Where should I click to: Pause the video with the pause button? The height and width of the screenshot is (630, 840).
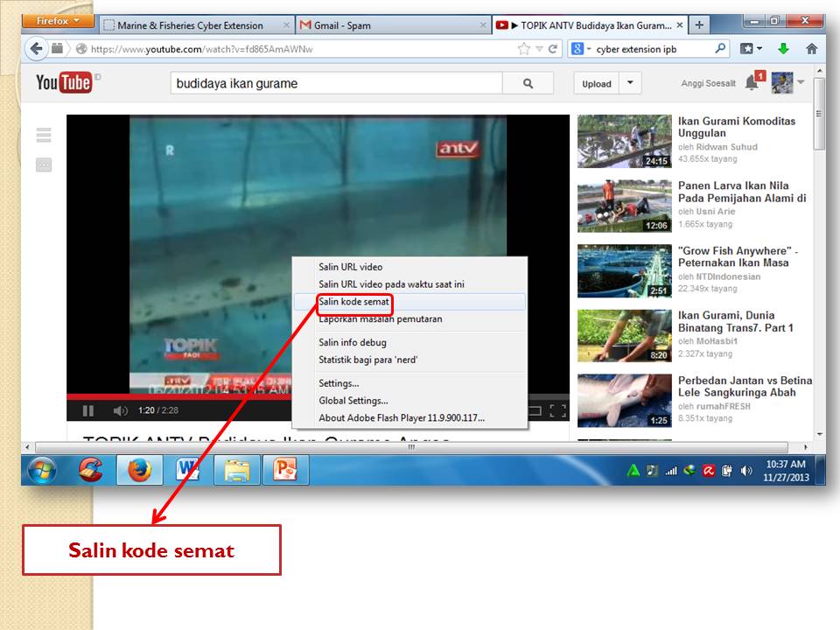tap(87, 410)
